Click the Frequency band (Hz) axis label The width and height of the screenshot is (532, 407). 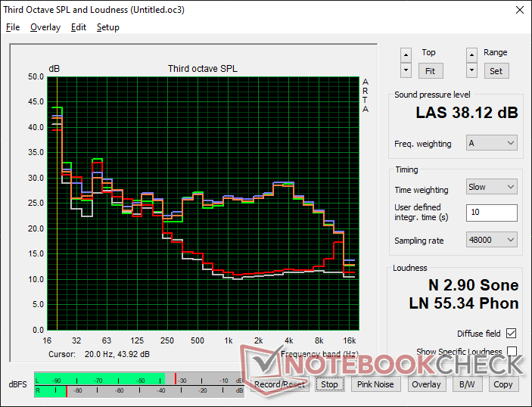[319, 355]
